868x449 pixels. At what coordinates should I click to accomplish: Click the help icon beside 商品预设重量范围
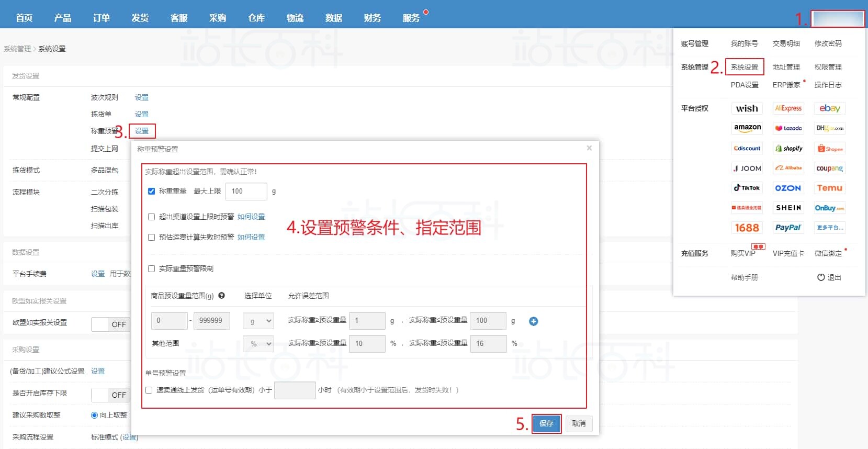coord(222,296)
